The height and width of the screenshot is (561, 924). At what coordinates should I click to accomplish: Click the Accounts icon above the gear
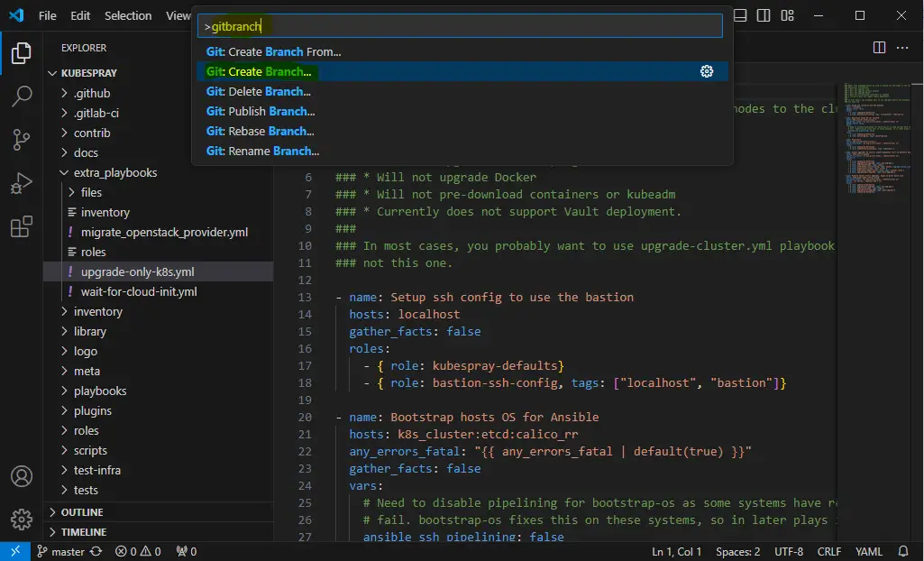(x=21, y=476)
